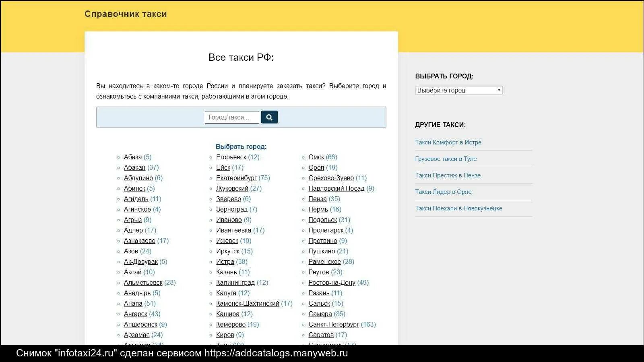Go to 'Справочник такси' site title
The width and height of the screenshot is (644, 362).
(126, 14)
